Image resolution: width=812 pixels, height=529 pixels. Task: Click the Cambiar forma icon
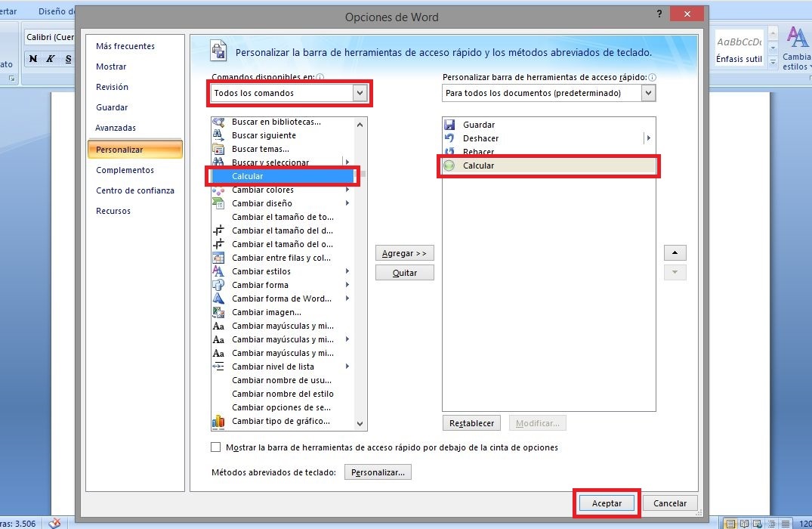click(x=218, y=285)
